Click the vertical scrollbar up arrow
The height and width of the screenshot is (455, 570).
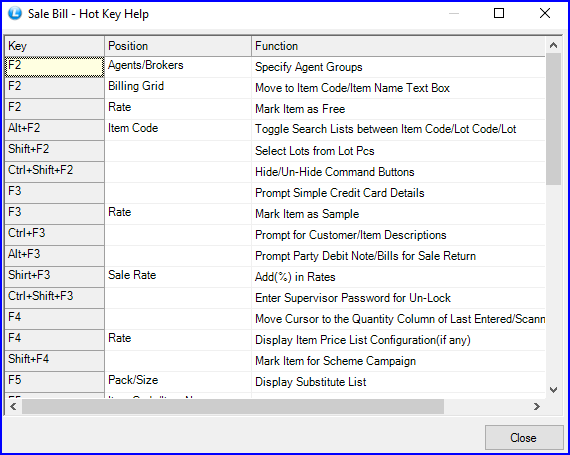coord(553,45)
